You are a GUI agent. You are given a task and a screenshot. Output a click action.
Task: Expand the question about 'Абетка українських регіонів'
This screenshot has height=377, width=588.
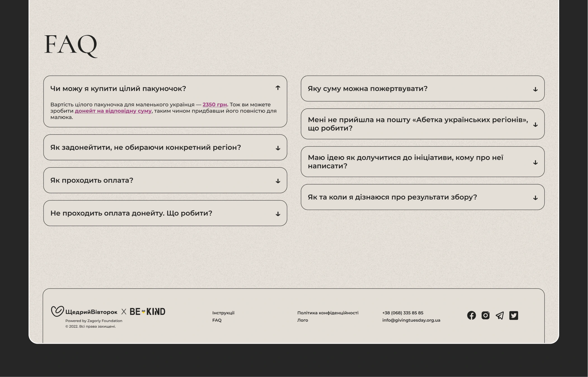(x=423, y=124)
